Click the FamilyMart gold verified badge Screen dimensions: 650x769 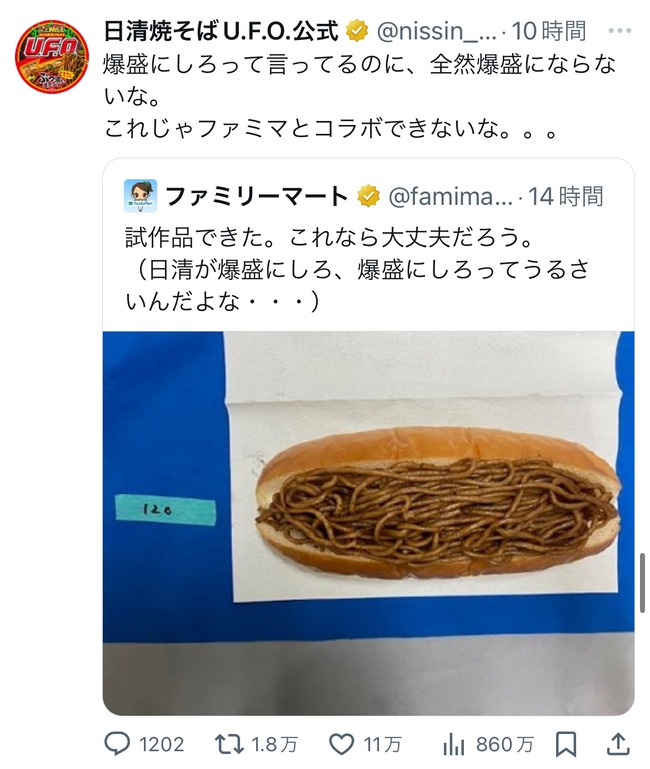click(x=368, y=196)
